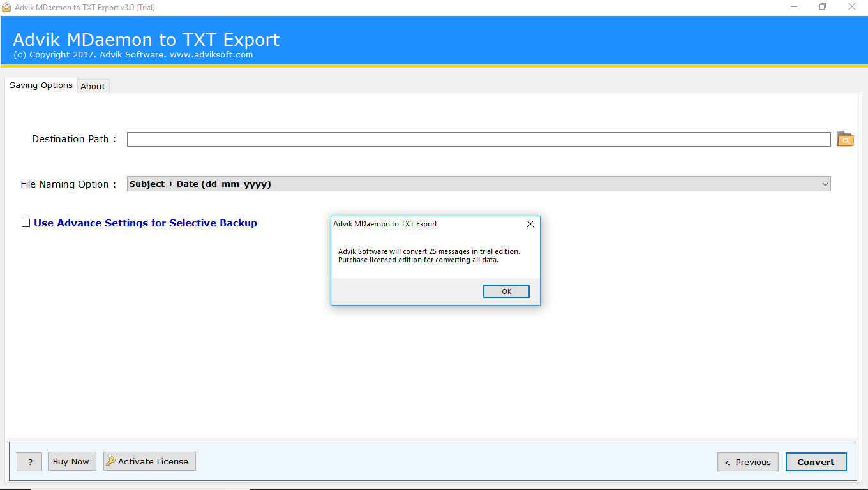Restore down the main window

coord(823,7)
